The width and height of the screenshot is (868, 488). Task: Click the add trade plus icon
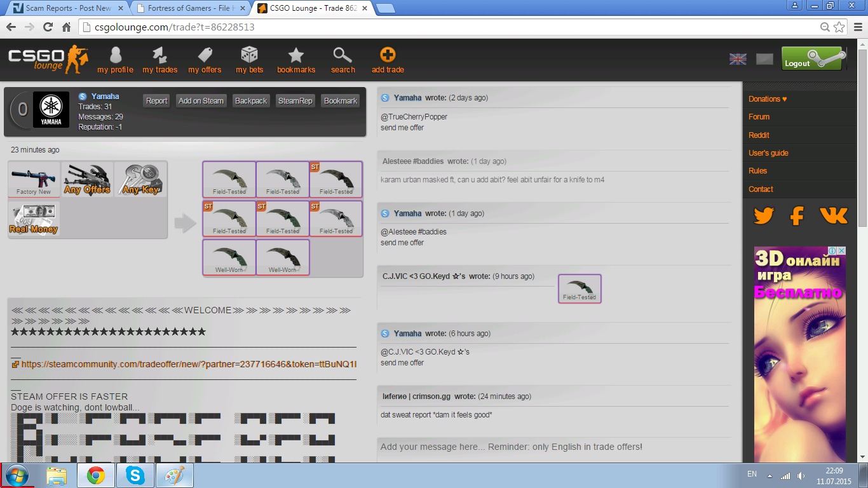[388, 56]
